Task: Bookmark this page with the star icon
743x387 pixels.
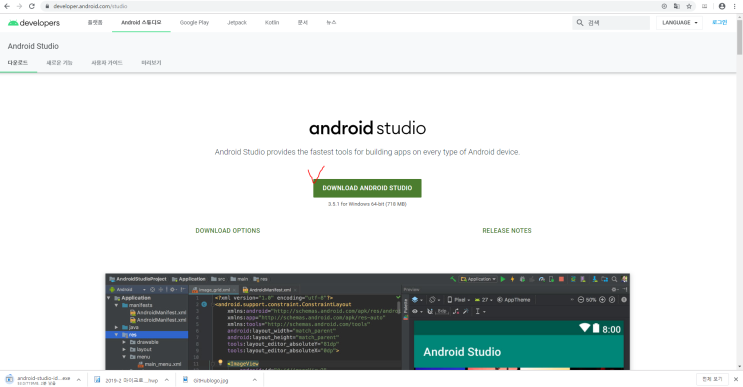Action: pos(689,6)
